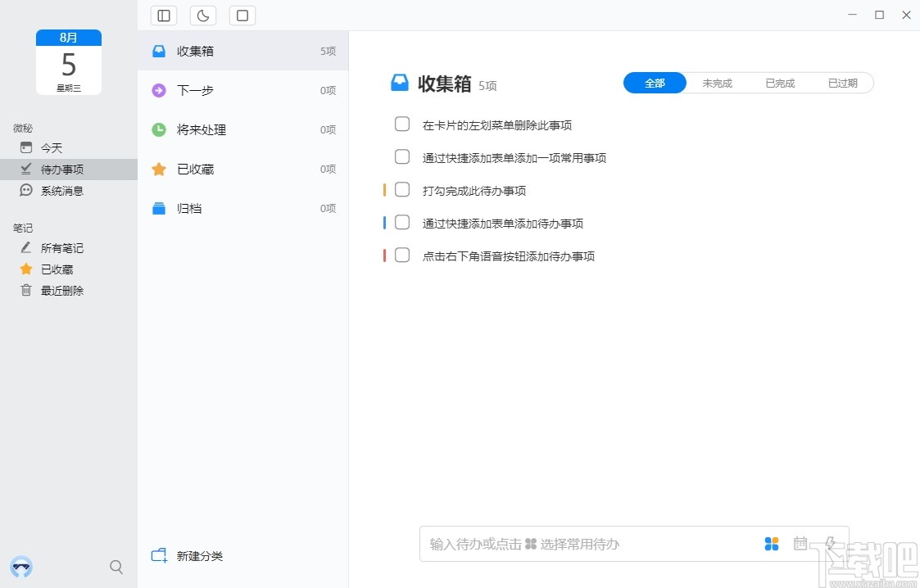Select the 收集箱 category row
The height and width of the screenshot is (588, 920).
[x=243, y=51]
